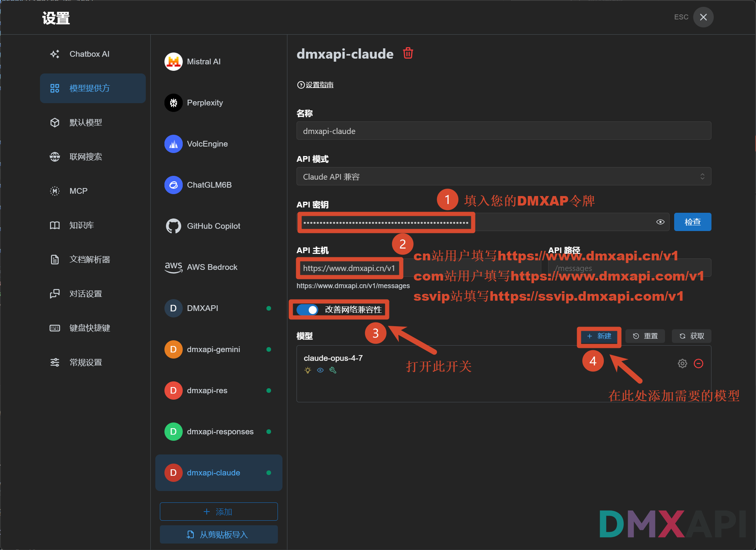The image size is (756, 550).
Task: Focus the API 密钥 input field
Action: (x=483, y=222)
